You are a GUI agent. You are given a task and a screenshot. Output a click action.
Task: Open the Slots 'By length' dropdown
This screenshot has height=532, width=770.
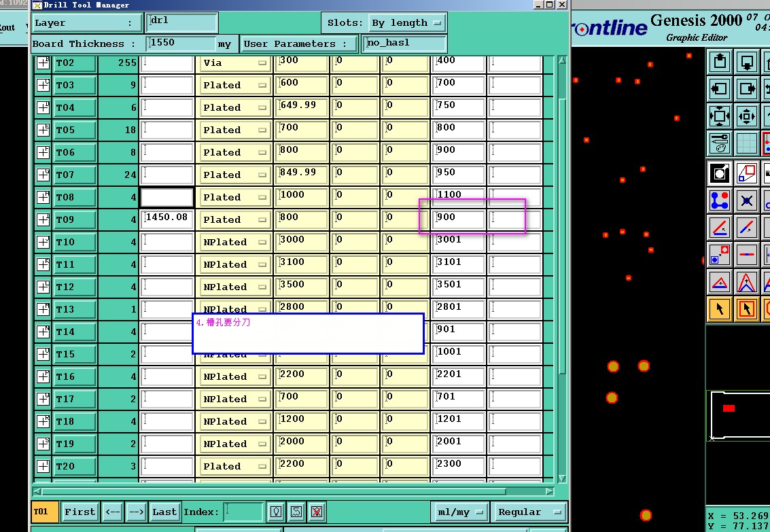pyautogui.click(x=406, y=23)
